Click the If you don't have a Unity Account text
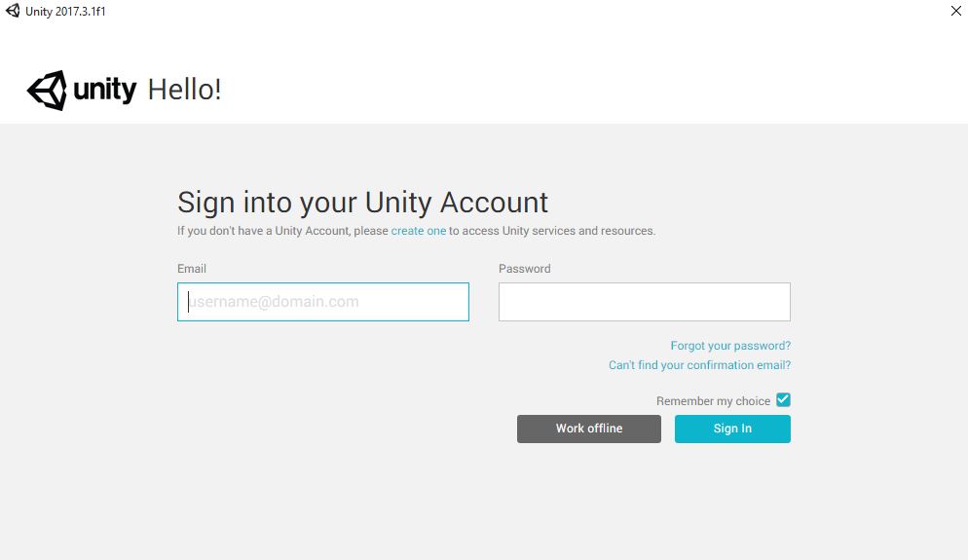This screenshot has height=560, width=968. (264, 231)
